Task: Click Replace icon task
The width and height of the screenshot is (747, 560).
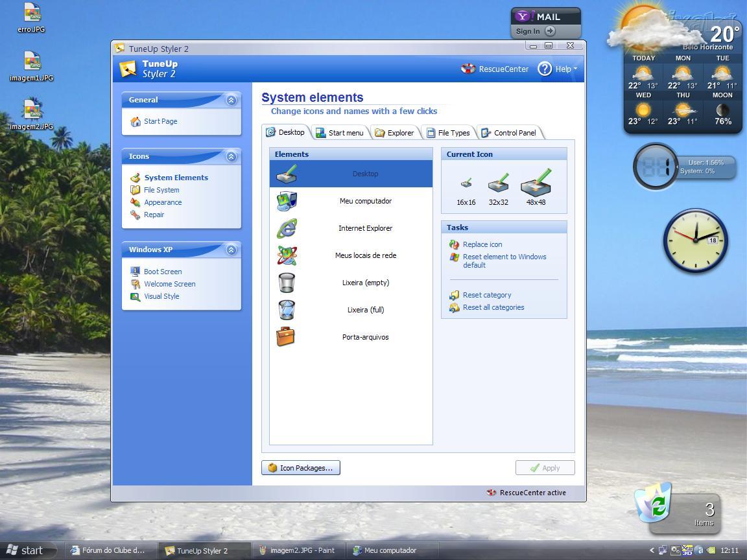Action: pos(482,244)
